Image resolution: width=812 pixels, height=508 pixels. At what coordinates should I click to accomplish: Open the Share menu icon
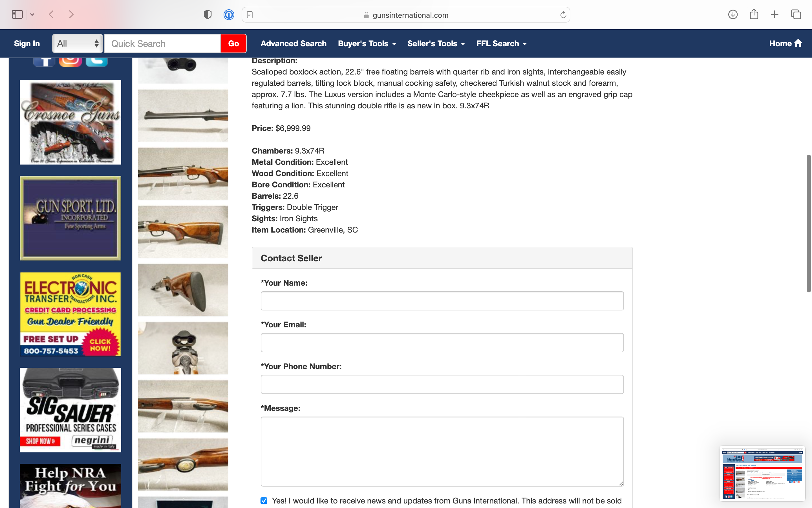[754, 14]
